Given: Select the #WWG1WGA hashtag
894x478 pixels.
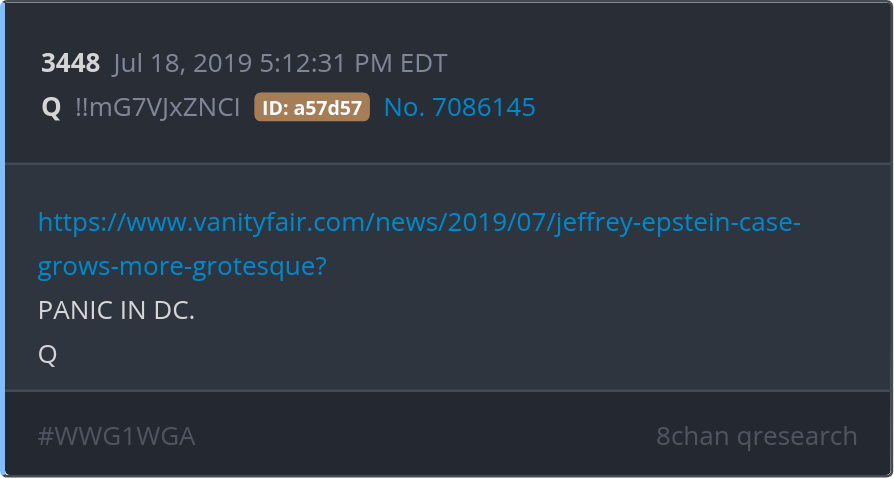Looking at the screenshot, I should click(x=116, y=437).
